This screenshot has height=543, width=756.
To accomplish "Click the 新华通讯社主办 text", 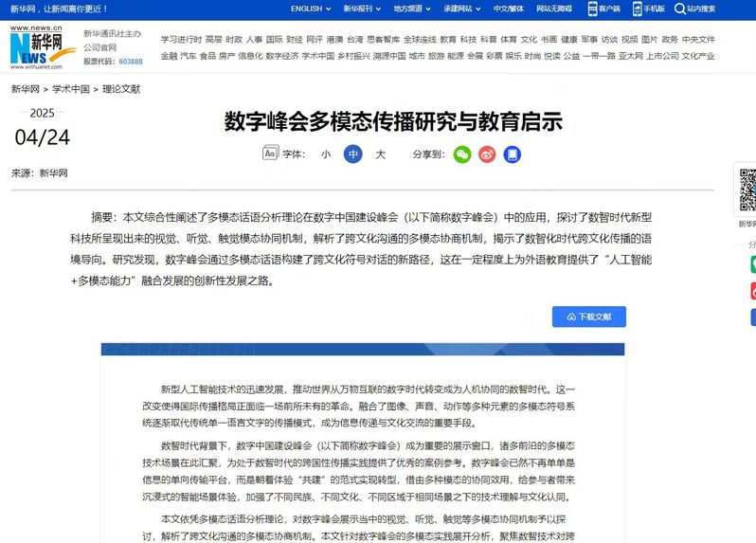I will tap(113, 34).
